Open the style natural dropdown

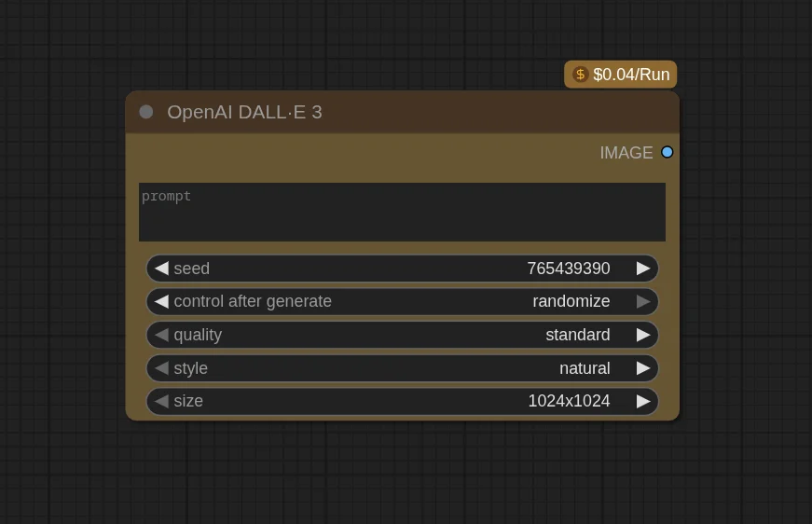coord(584,368)
